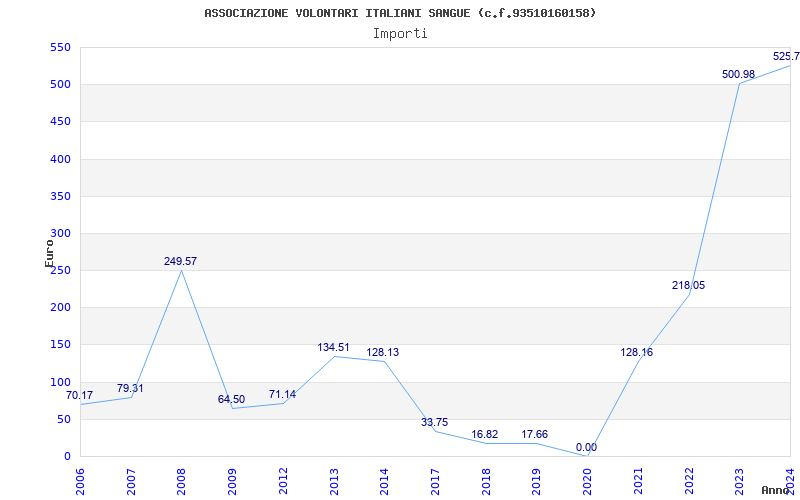Click the 0 y-axis value

[x=67, y=457]
